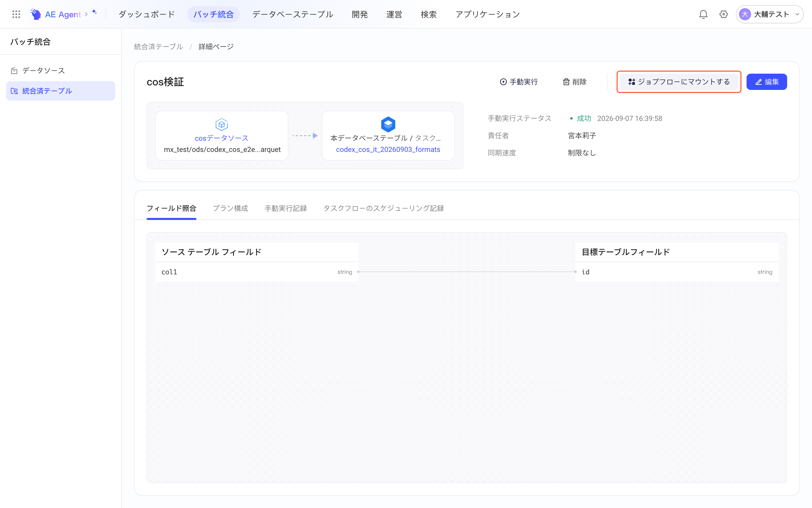Viewport: 812px width, 508px height.
Task: Click the AE Agent logo icon
Action: [36, 14]
